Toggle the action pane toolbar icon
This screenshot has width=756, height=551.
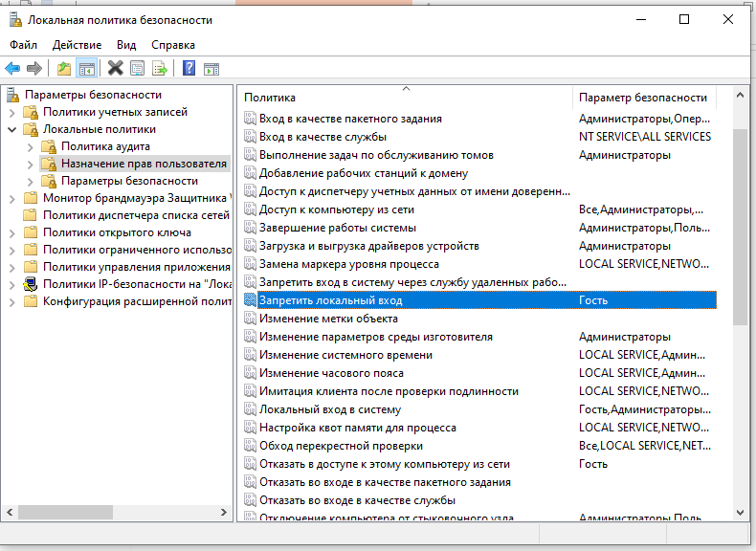coord(211,68)
